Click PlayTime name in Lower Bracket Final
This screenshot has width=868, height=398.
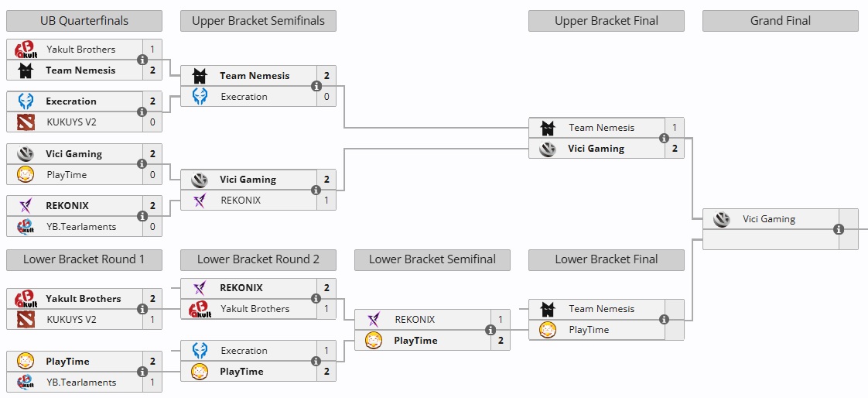coord(589,330)
